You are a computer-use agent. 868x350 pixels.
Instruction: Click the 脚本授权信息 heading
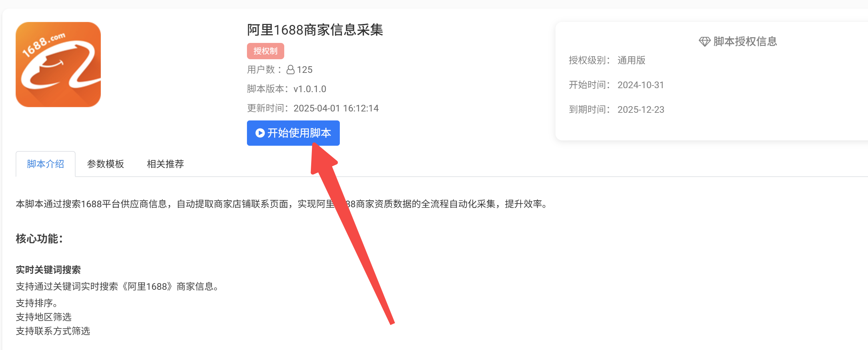pos(745,42)
